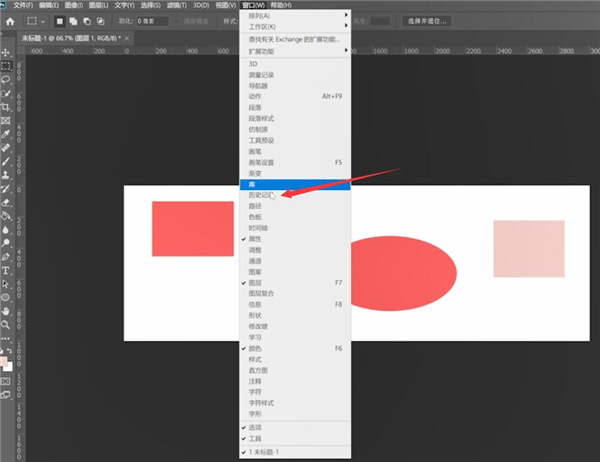
Task: Select the Paint Bucket tool
Action: point(6,216)
